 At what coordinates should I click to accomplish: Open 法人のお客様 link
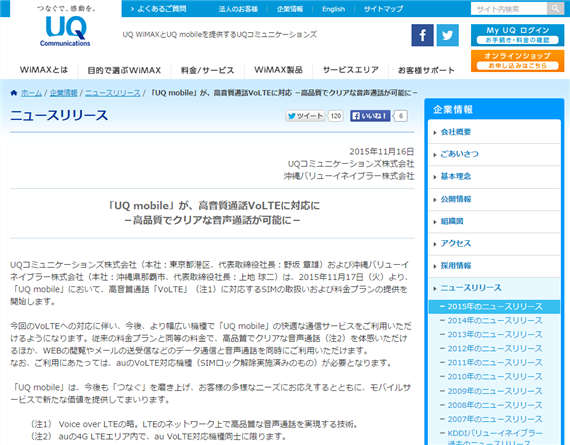point(238,9)
